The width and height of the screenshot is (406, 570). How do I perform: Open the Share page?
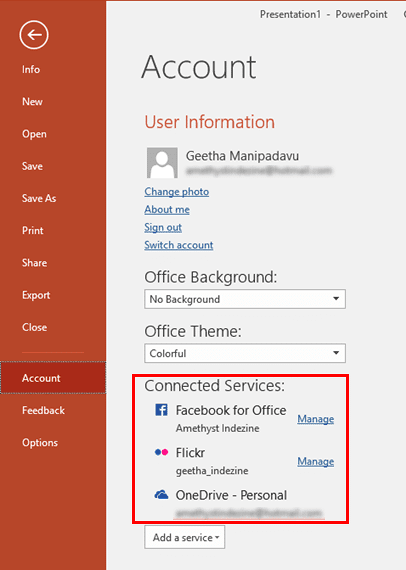[x=35, y=263]
